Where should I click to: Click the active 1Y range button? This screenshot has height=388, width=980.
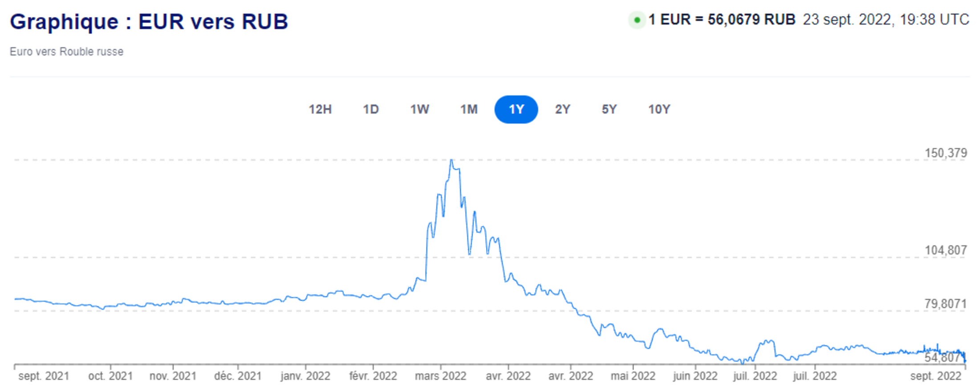[x=516, y=109]
